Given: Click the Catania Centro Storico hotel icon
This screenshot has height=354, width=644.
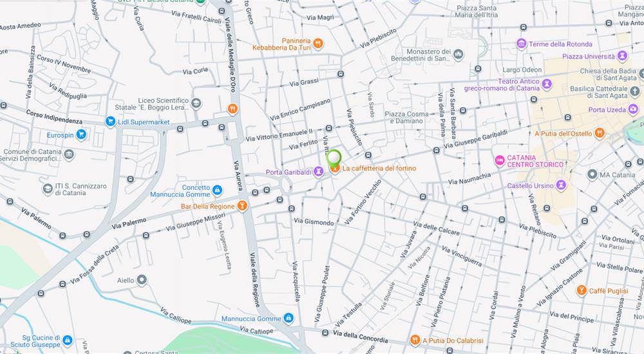Looking at the screenshot, I should (x=500, y=160).
